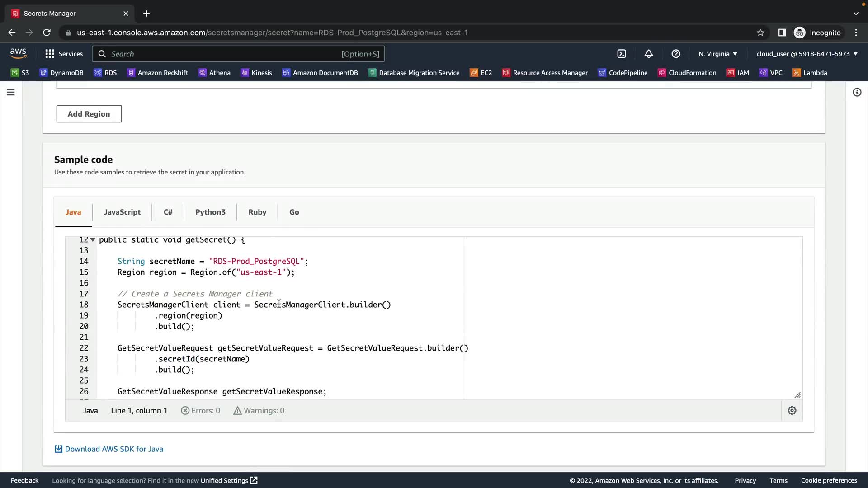Open the side navigation hamburger menu

coord(11,92)
